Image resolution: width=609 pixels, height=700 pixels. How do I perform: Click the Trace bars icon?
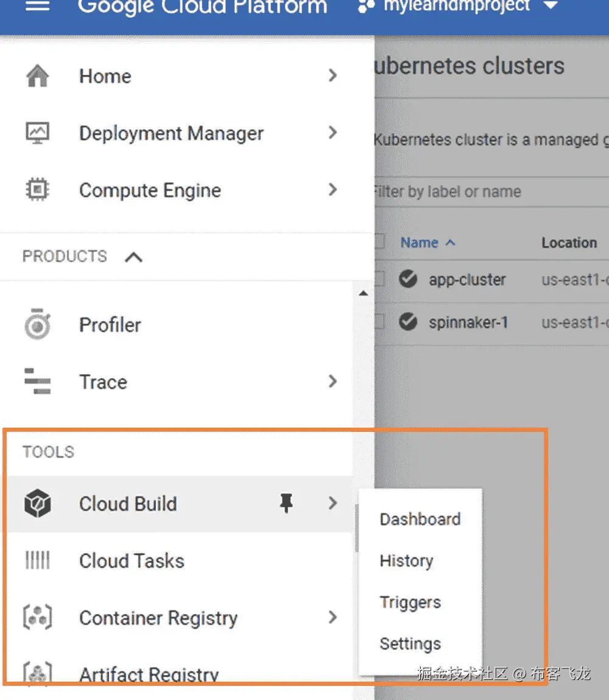(38, 382)
